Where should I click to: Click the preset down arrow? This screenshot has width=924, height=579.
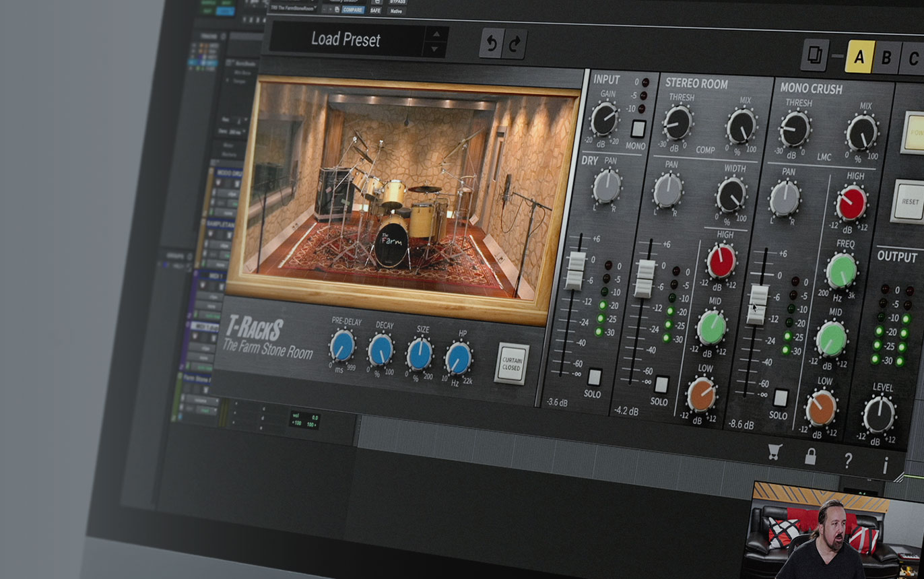(x=436, y=50)
